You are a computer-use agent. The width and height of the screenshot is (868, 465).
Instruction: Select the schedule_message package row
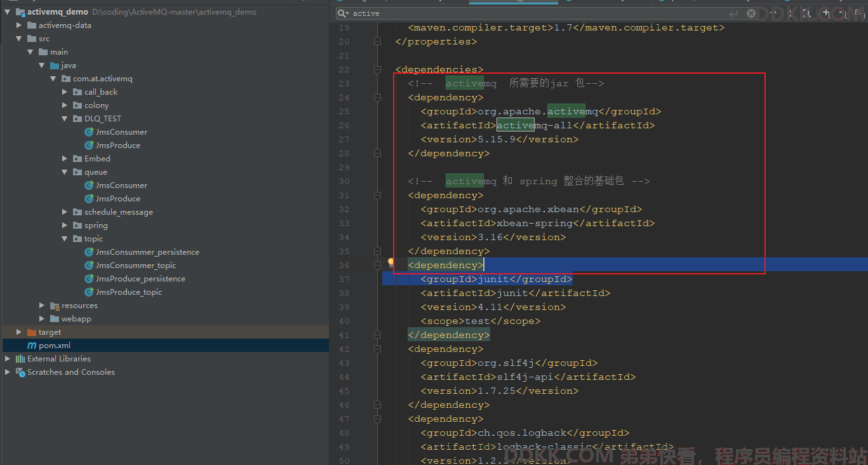click(x=165, y=212)
